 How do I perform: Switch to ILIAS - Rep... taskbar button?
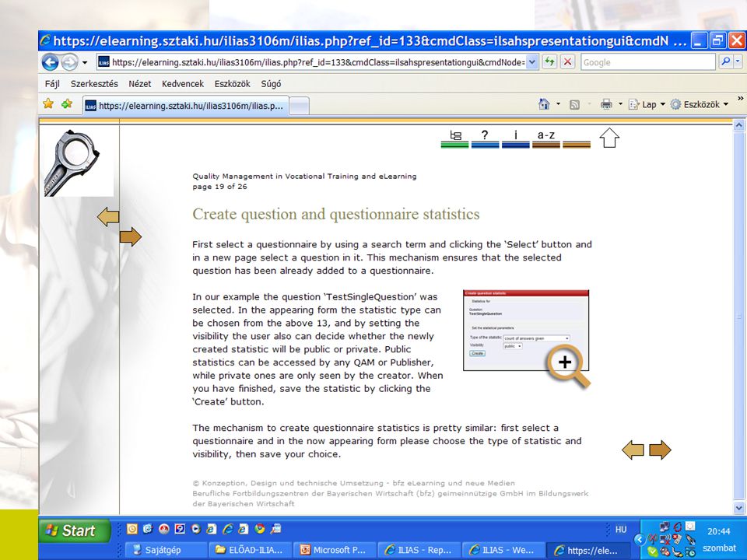coord(419,550)
